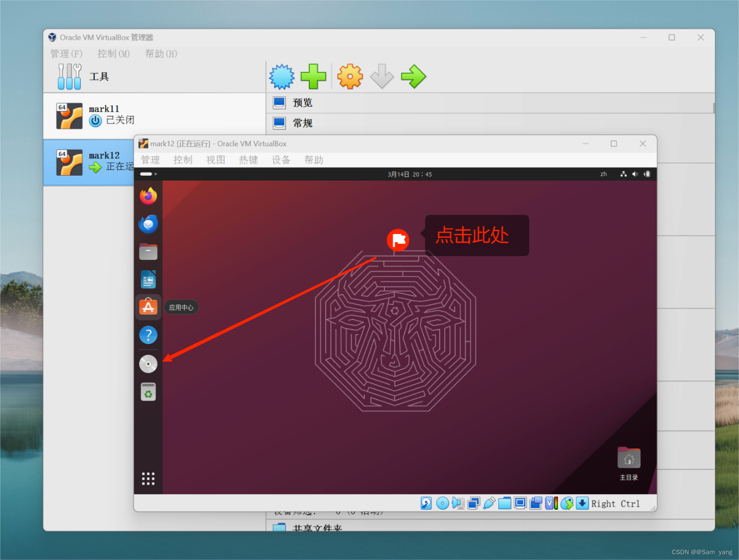Viewport: 739px width, 560px height.
Task: Click the grey Discard down-arrow icon
Action: (382, 76)
